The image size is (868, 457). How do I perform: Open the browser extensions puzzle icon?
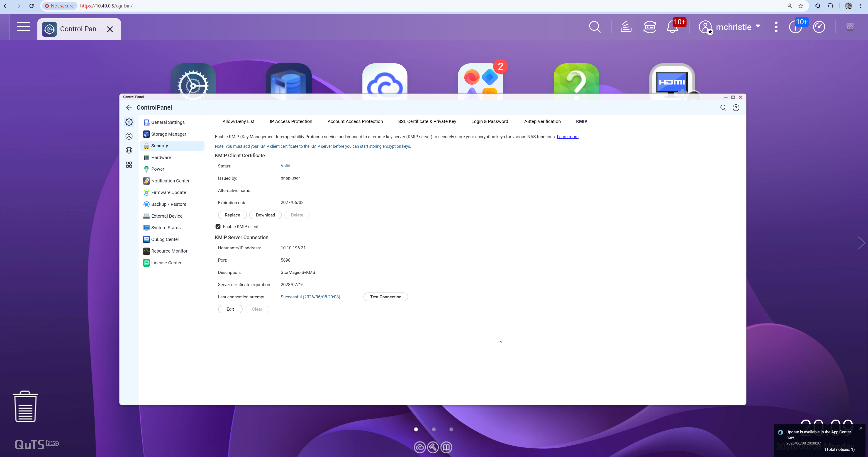pyautogui.click(x=830, y=6)
